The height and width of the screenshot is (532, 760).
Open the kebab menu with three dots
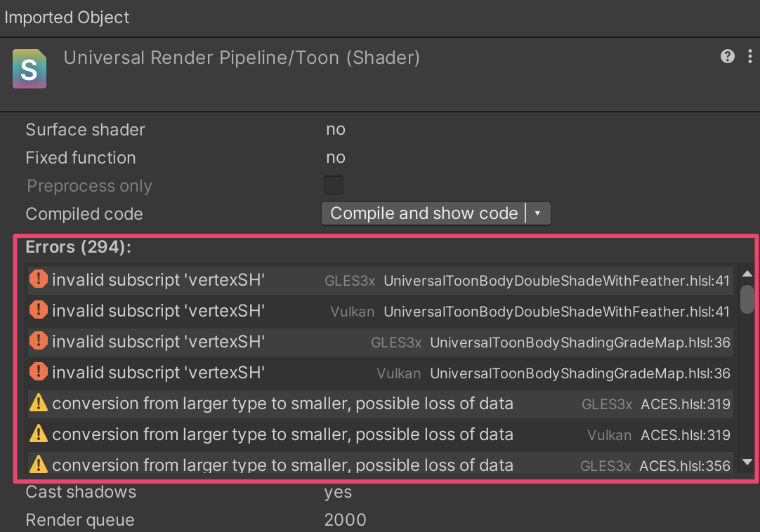pyautogui.click(x=749, y=56)
